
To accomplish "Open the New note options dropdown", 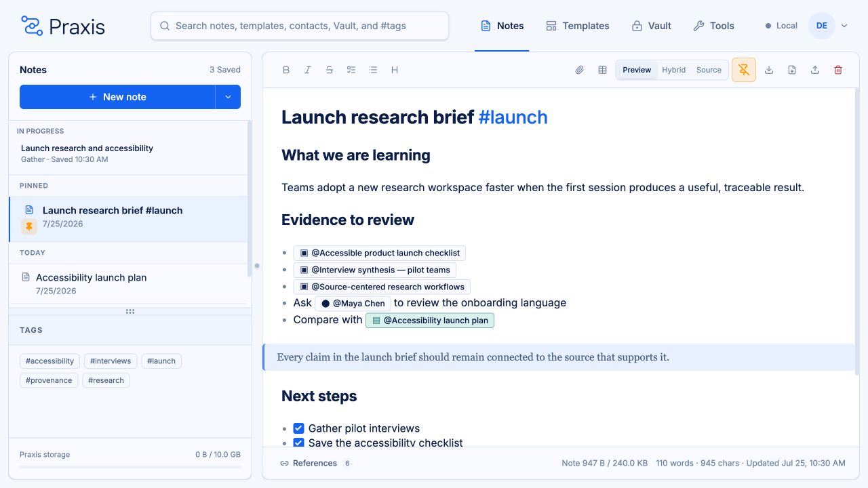I will coord(228,97).
